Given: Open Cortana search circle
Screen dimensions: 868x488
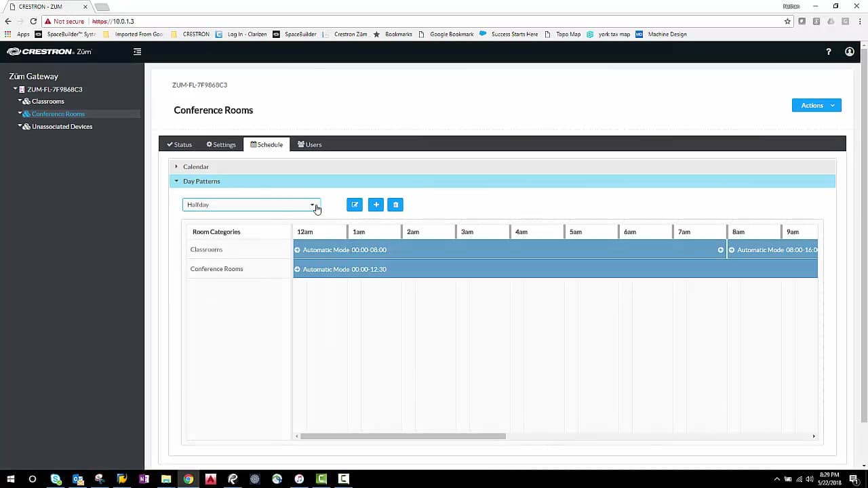Looking at the screenshot, I should point(32,479).
